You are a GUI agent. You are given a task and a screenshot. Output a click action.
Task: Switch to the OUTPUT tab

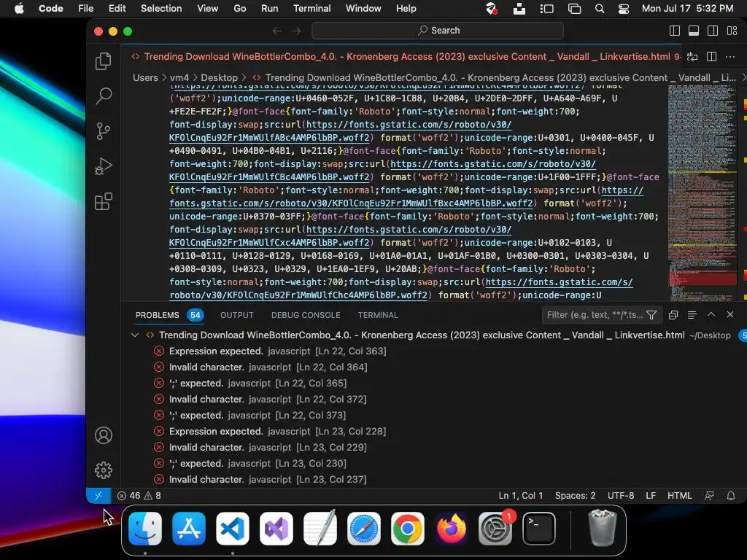pos(237,315)
